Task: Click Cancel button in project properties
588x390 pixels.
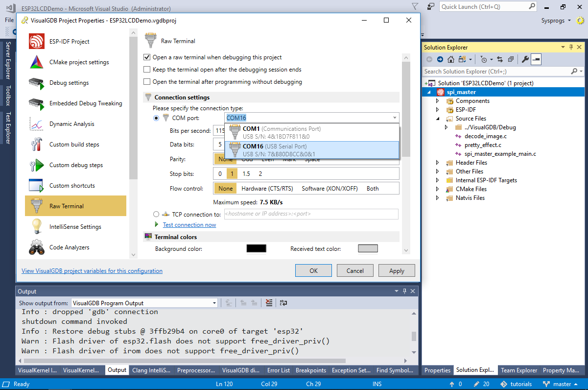Action: 355,270
